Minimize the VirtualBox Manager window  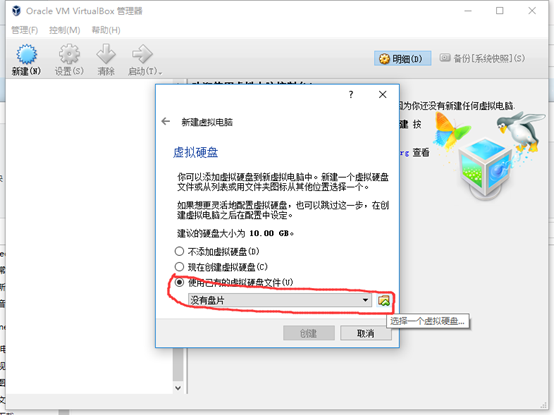click(x=468, y=11)
